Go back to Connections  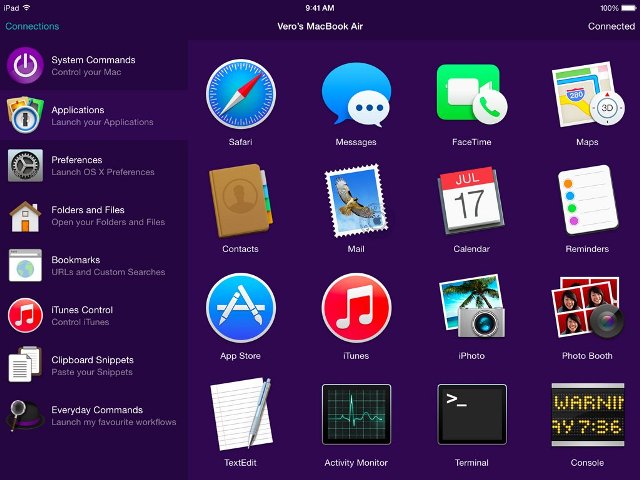(x=32, y=26)
